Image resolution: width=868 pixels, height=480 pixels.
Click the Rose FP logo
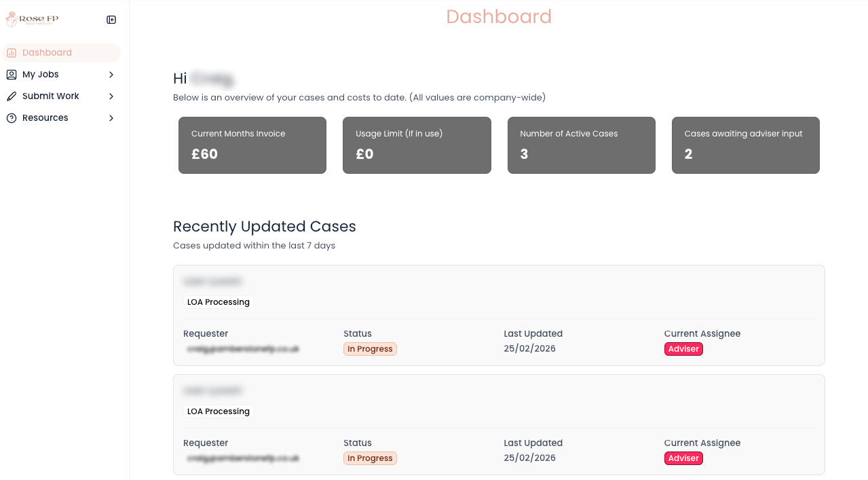click(x=32, y=19)
